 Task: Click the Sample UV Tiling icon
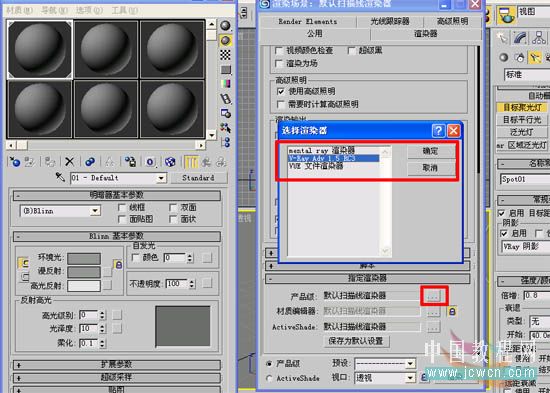click(225, 69)
